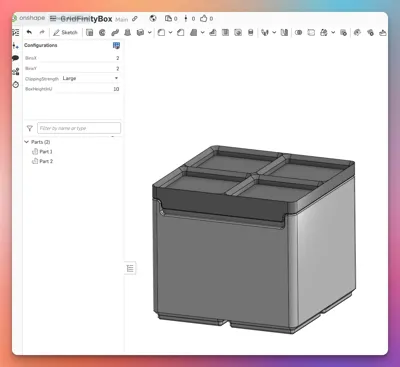The width and height of the screenshot is (400, 367).
Task: Select the Sweep tool icon
Action: (115, 32)
